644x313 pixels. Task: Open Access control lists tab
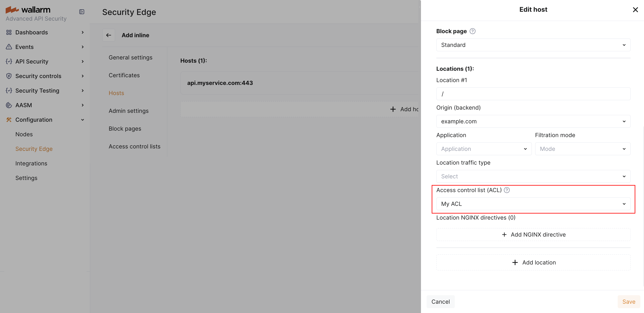pyautogui.click(x=134, y=146)
